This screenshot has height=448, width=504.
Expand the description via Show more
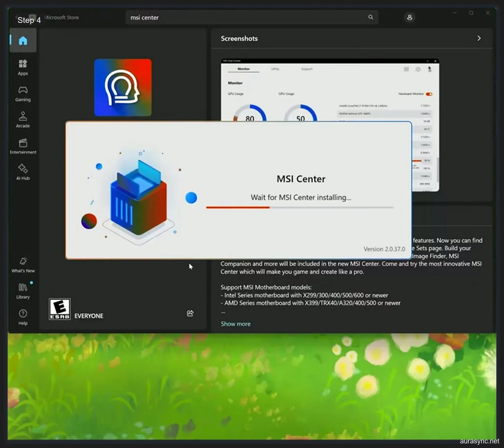[235, 324]
